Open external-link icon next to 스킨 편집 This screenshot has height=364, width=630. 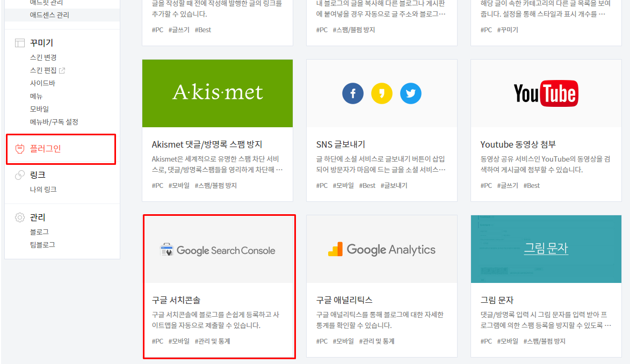pyautogui.click(x=62, y=71)
